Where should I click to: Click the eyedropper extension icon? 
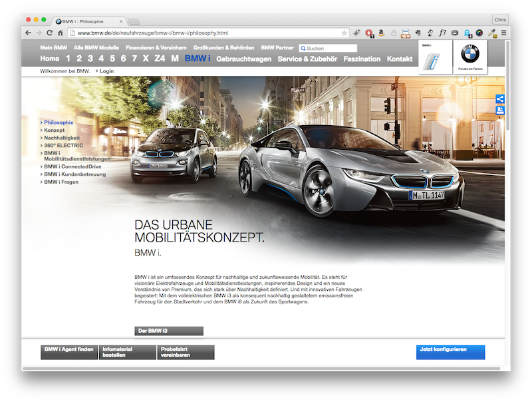[x=493, y=33]
